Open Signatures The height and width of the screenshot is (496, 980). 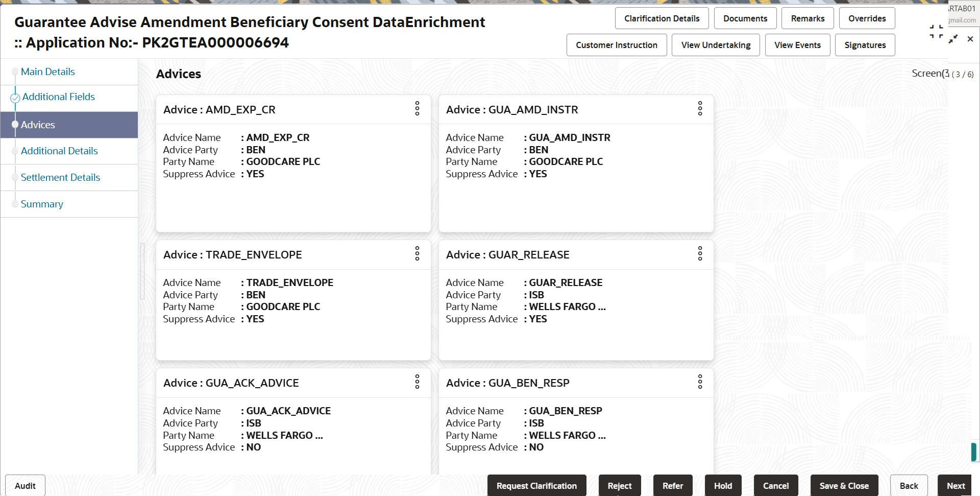pos(865,45)
